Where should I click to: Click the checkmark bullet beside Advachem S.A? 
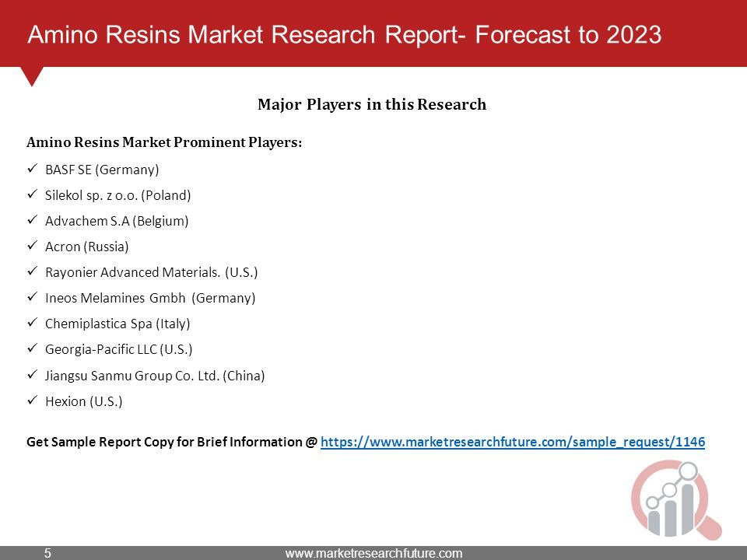tap(33, 219)
